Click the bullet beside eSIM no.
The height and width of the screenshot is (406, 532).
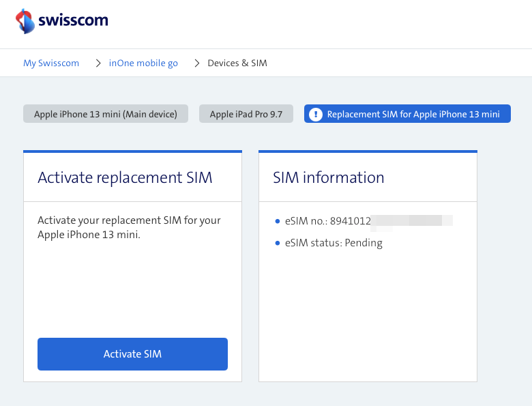point(278,221)
